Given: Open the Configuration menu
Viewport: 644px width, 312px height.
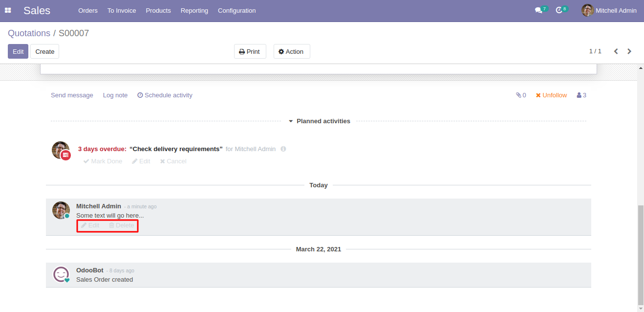Looking at the screenshot, I should (236, 10).
